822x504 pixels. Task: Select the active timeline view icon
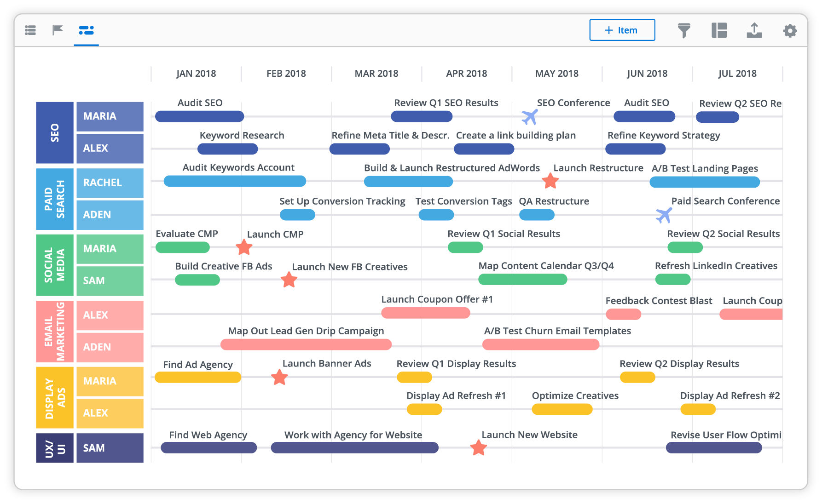pyautogui.click(x=86, y=30)
